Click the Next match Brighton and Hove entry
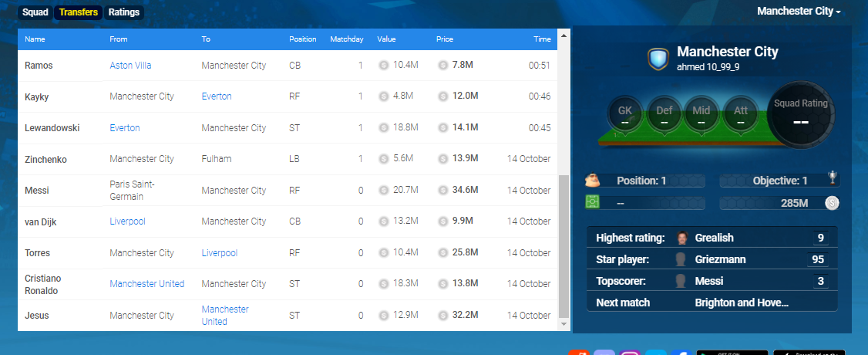 [x=712, y=303]
